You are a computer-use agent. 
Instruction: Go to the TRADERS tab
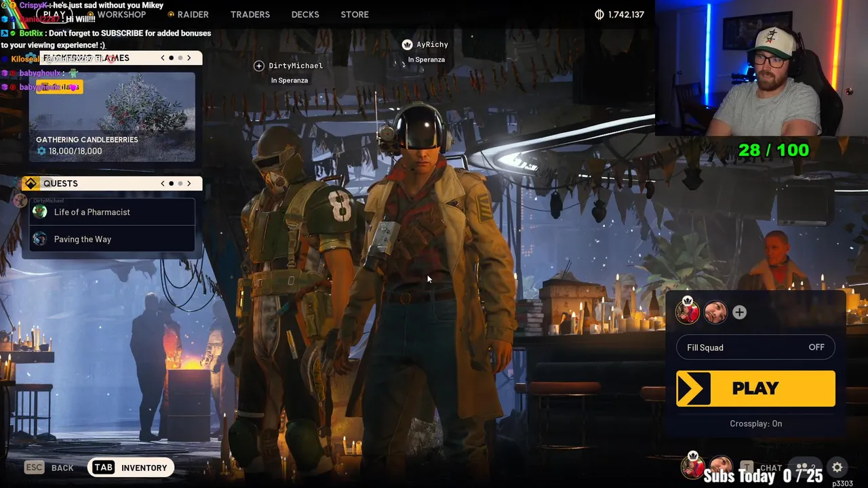click(x=250, y=14)
